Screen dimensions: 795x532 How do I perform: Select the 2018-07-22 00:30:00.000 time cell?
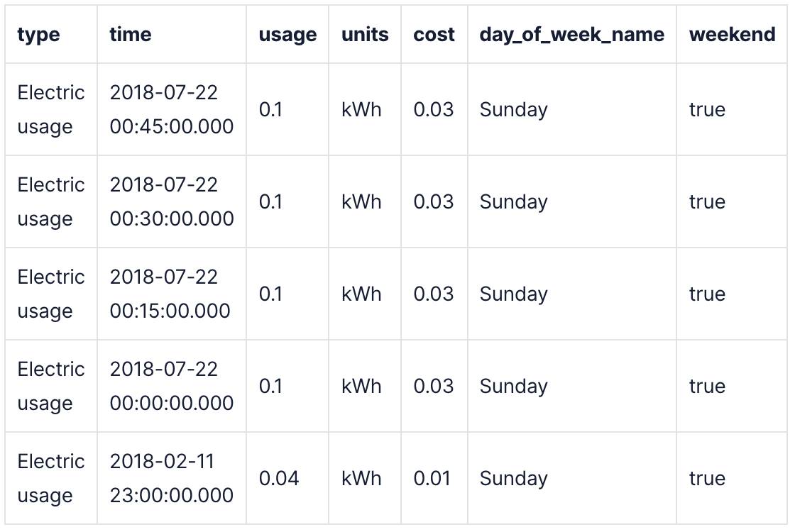(x=171, y=201)
